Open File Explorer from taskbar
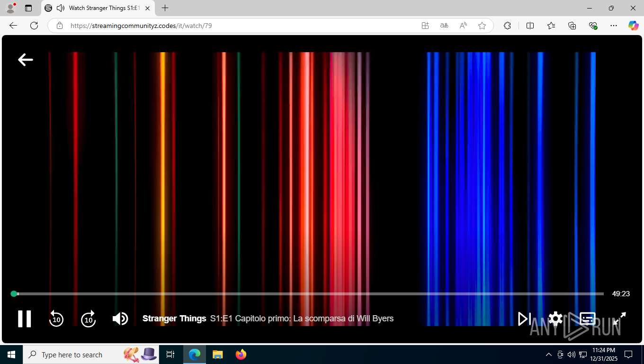 (218, 355)
